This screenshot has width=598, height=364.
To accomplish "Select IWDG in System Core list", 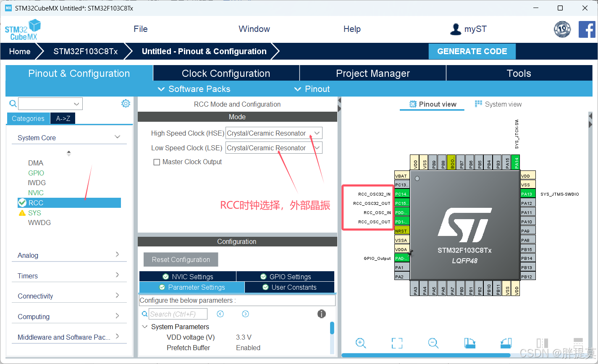I will [x=37, y=183].
